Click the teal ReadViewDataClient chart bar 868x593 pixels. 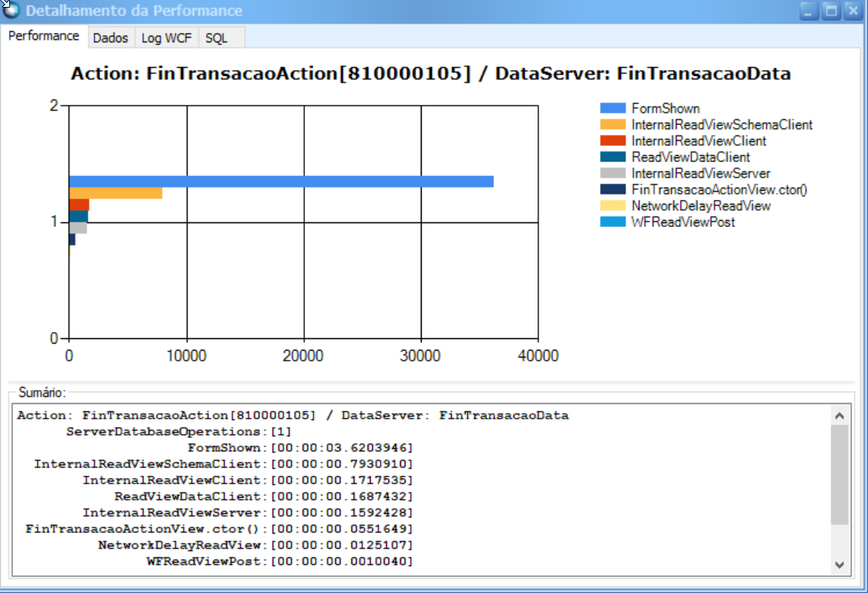(x=79, y=216)
